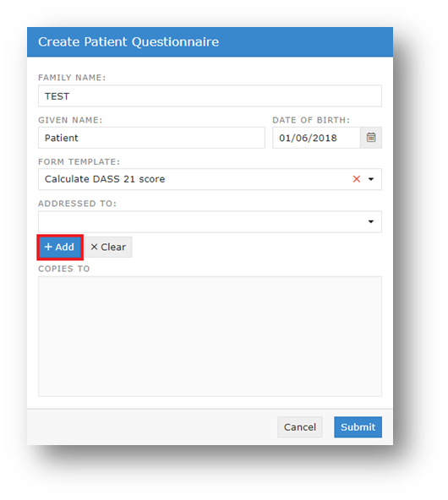
Task: Click the Clear button beside Add
Action: 108,247
